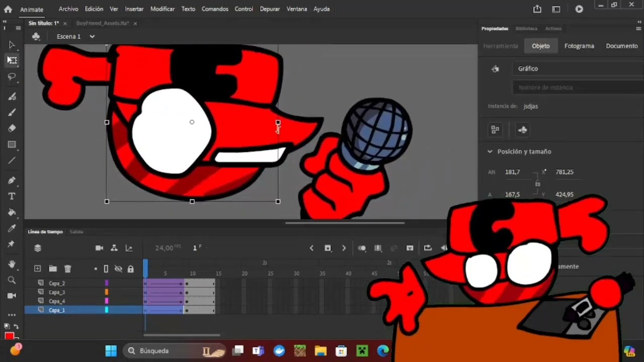Open the Ventana menu
Viewport: 644px width, 362px height.
[297, 9]
